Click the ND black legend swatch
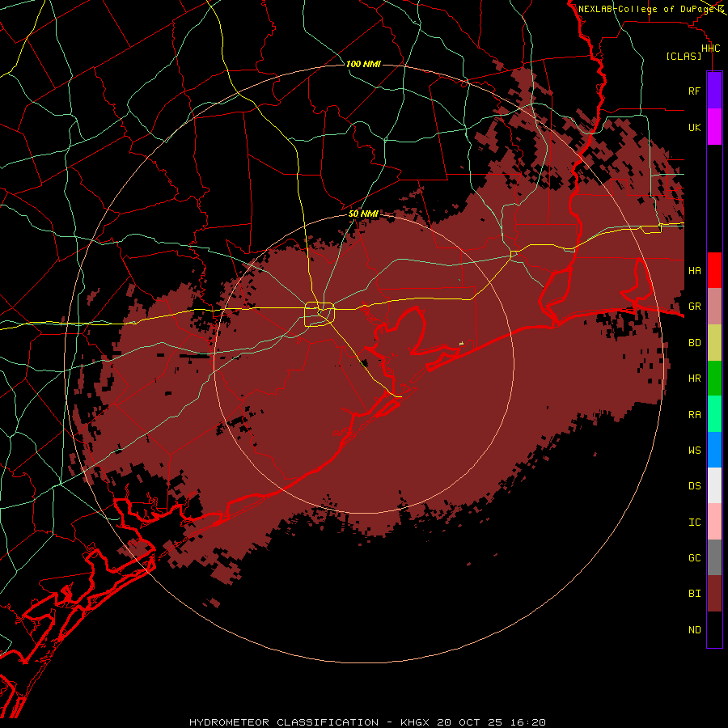 click(x=714, y=629)
